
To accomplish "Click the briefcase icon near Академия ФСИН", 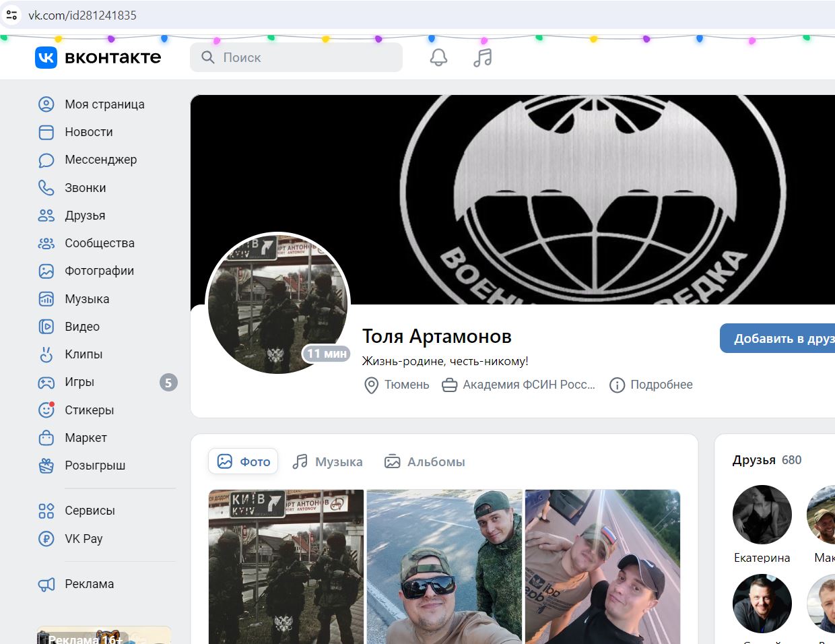I will coord(449,385).
